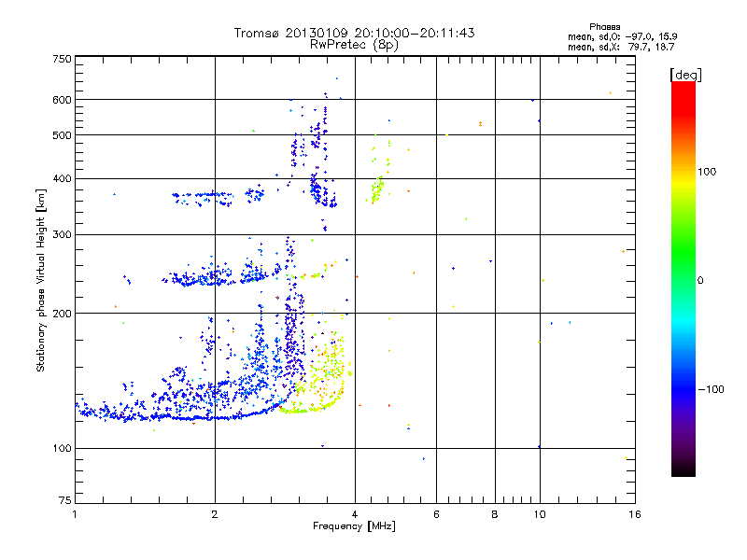
Task: Click the 'Frequency [MHz]' x-axis label
Action: (x=354, y=526)
